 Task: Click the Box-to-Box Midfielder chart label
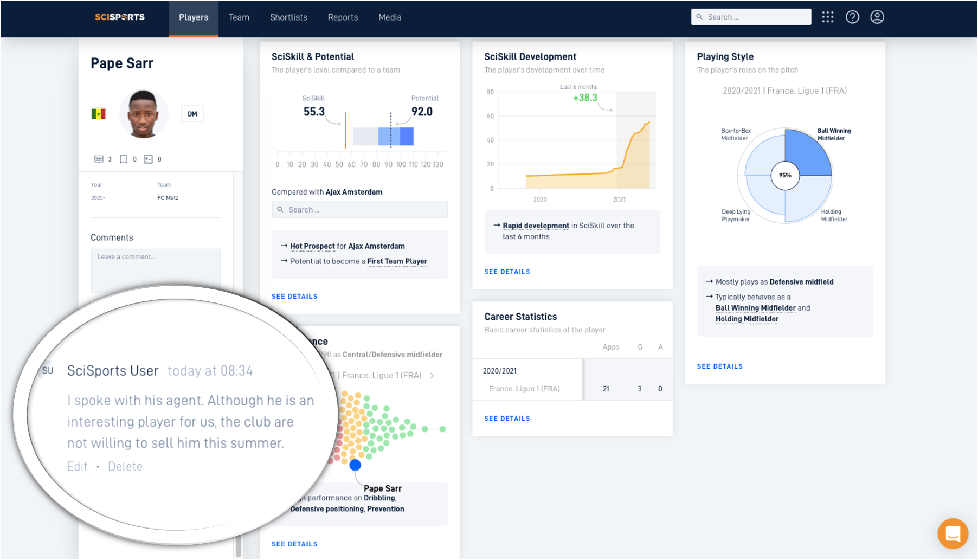click(736, 134)
